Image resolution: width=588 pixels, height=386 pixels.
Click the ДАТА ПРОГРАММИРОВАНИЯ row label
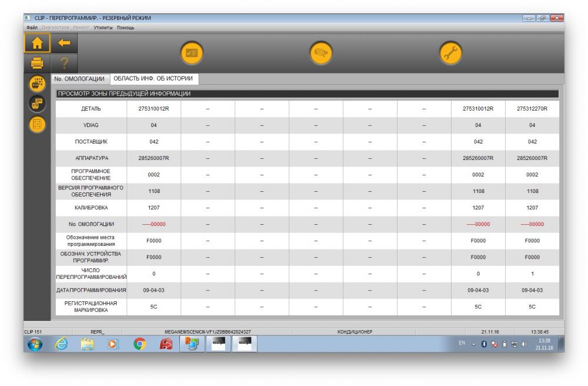tap(91, 290)
